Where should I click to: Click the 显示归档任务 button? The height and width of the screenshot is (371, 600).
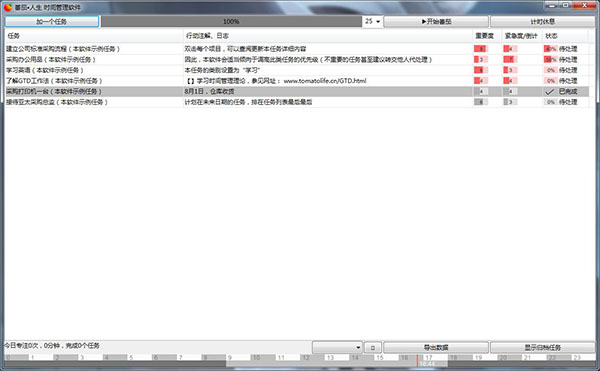543,347
